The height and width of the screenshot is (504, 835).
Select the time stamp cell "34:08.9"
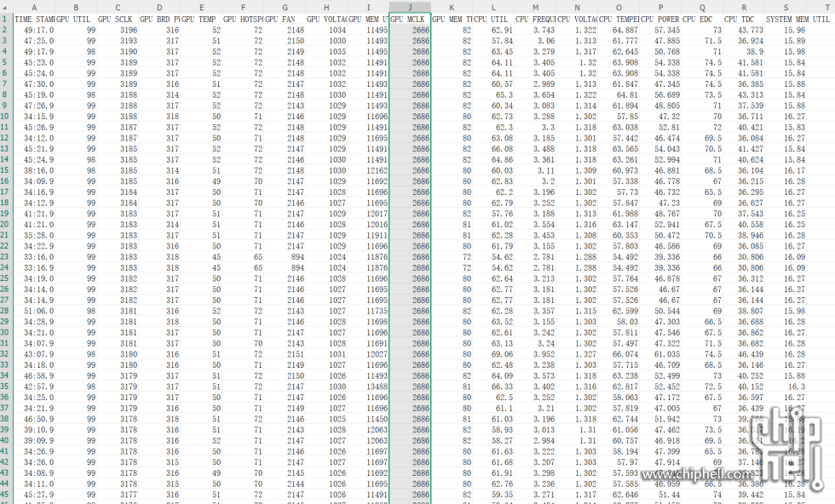click(34, 472)
